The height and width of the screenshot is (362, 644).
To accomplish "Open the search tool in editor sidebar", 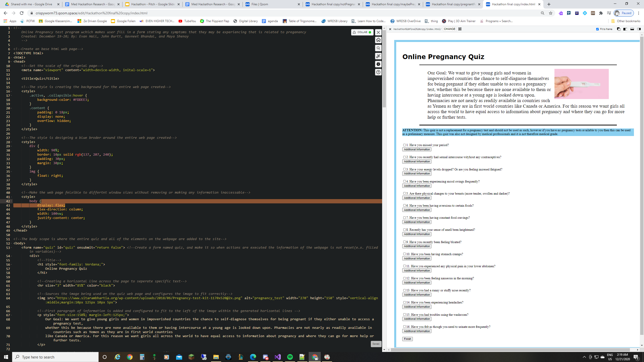I will click(x=378, y=48).
